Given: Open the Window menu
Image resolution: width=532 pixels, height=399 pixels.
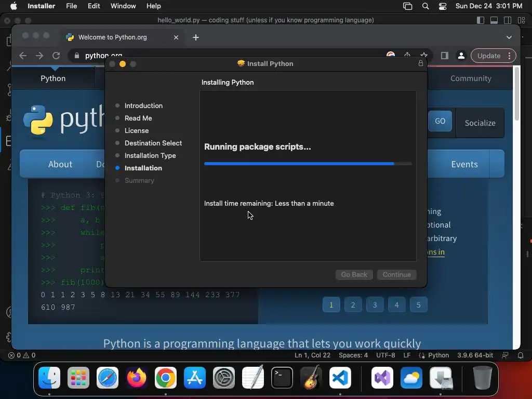Looking at the screenshot, I should (123, 6).
